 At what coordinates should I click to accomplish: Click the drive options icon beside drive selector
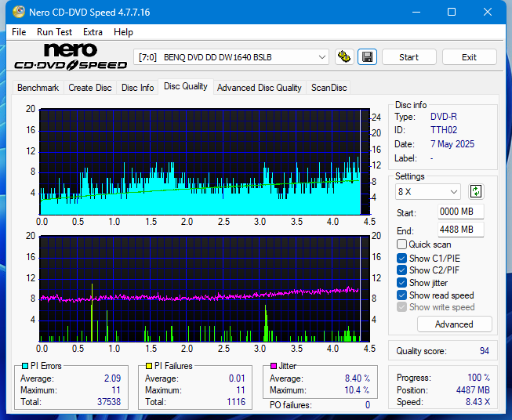[343, 57]
